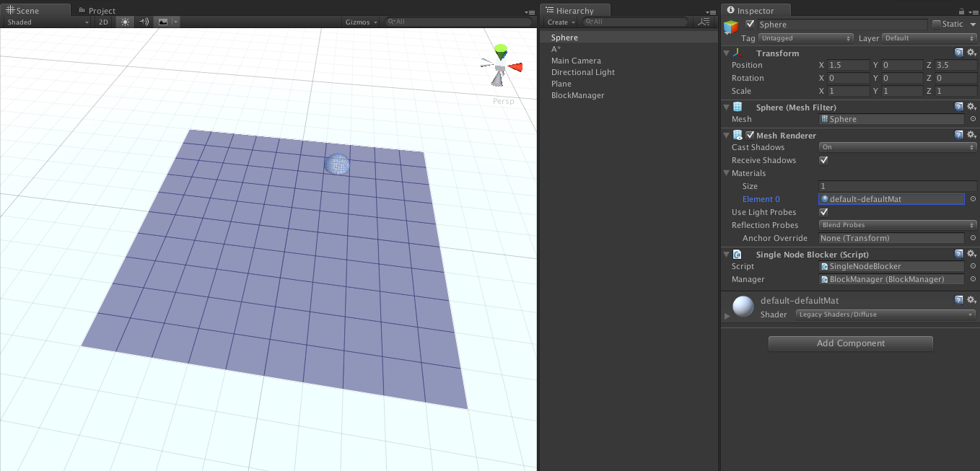The image size is (980, 471).
Task: Click object picker beside Manager field
Action: pyautogui.click(x=973, y=280)
